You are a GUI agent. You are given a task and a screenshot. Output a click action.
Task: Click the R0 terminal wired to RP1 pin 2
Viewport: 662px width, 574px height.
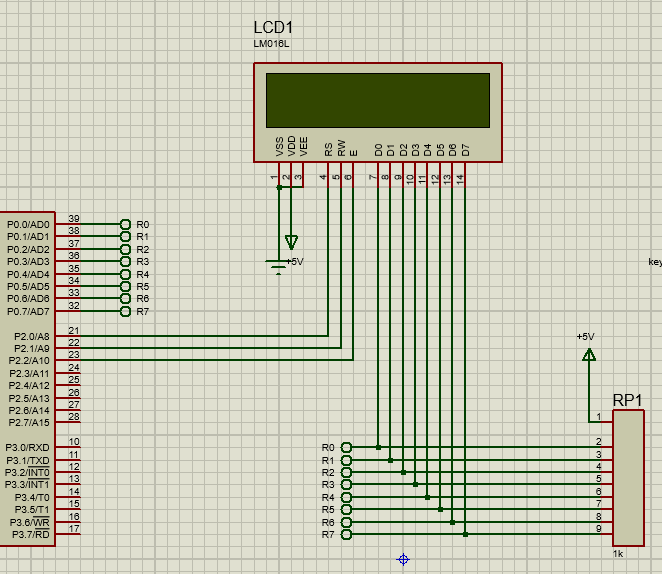(x=346, y=447)
